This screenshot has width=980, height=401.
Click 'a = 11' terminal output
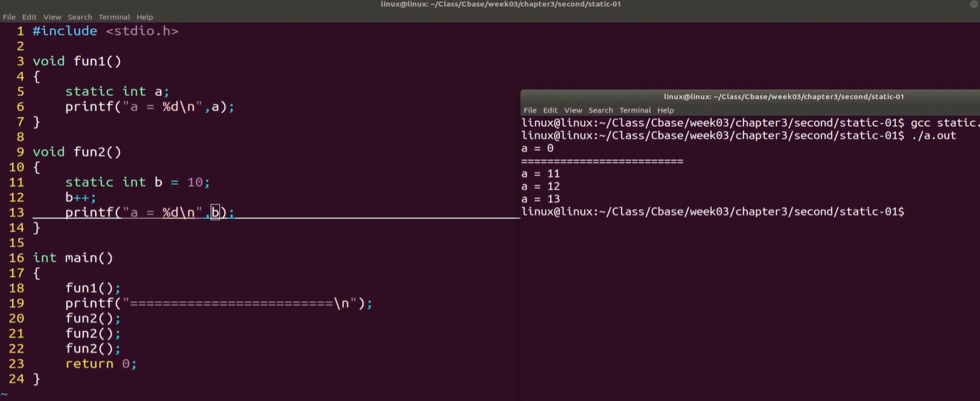(x=541, y=174)
